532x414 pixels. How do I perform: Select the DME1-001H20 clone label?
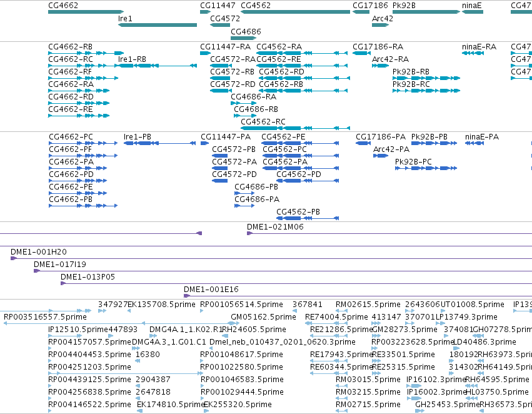pos(39,252)
